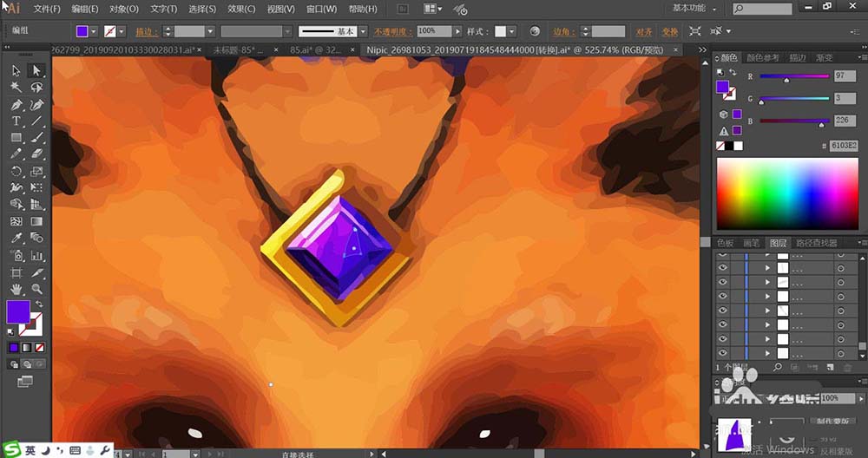Select the Symbol Sprayer tool
Viewport: 868px width, 458px height.
pyautogui.click(x=16, y=256)
